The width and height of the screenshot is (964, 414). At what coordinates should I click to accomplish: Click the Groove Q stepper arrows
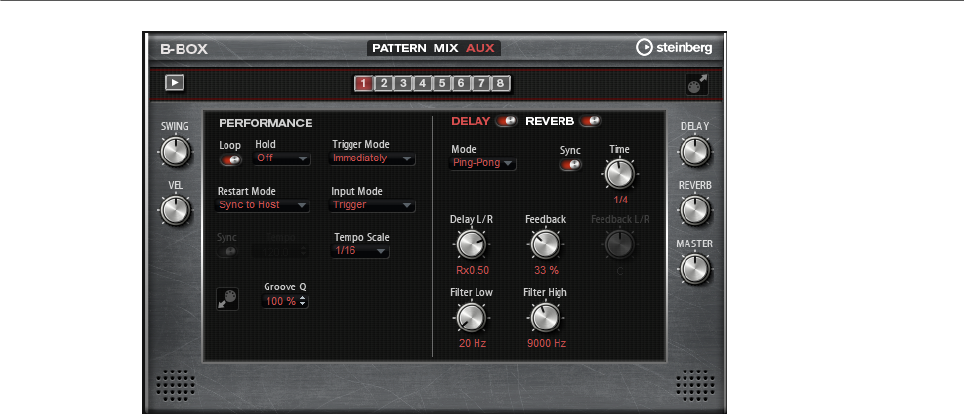click(x=302, y=301)
